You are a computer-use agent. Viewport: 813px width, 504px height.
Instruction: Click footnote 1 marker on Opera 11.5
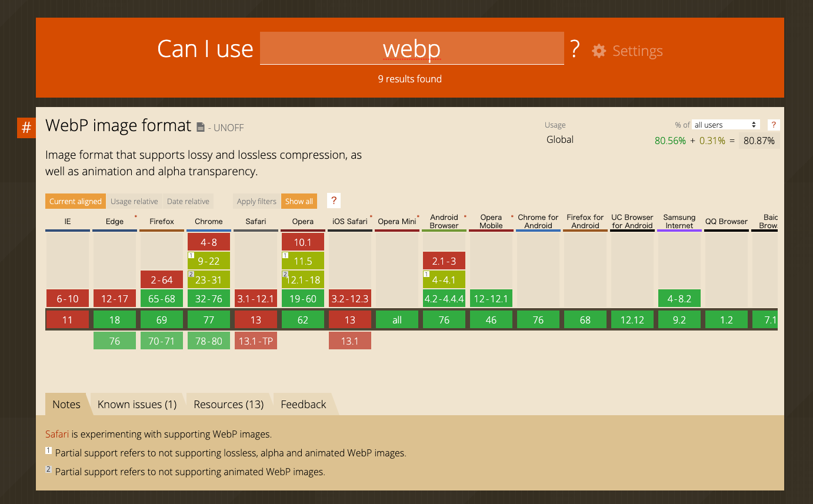285,256
